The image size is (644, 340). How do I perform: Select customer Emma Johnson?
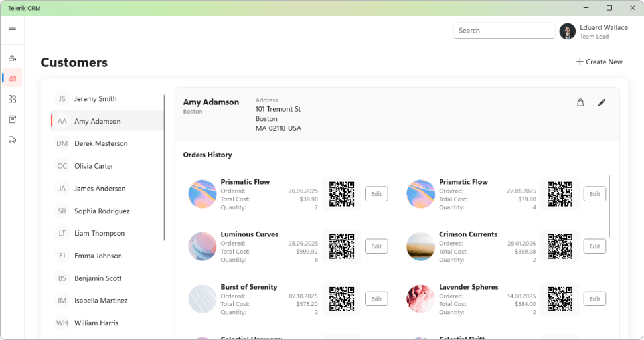[107, 256]
